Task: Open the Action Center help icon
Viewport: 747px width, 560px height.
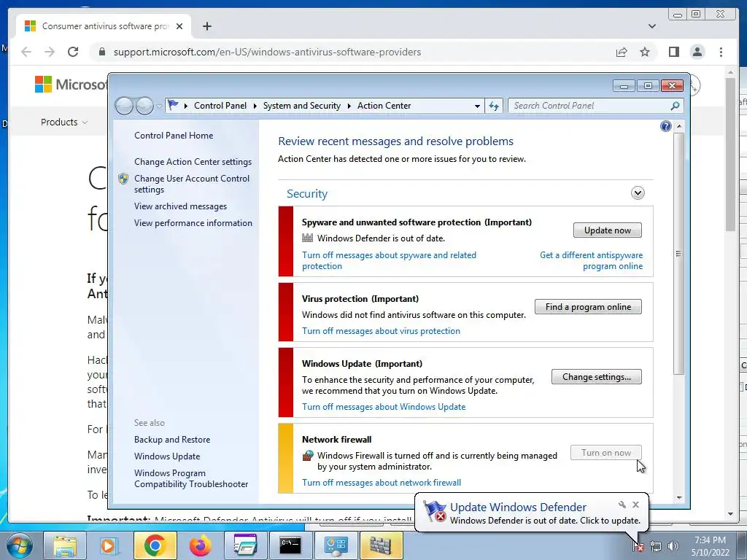Action: pyautogui.click(x=665, y=126)
